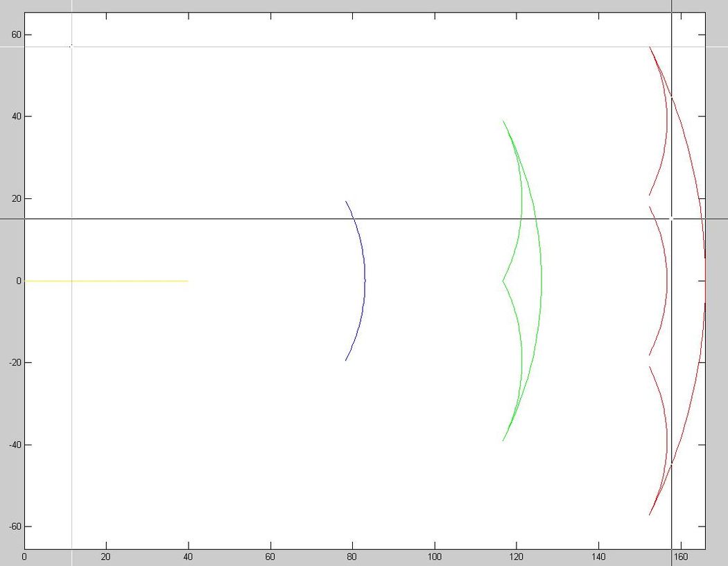Viewport: 728px width, 566px height.
Task: Click the x-axis tick label 80
Action: (x=352, y=556)
